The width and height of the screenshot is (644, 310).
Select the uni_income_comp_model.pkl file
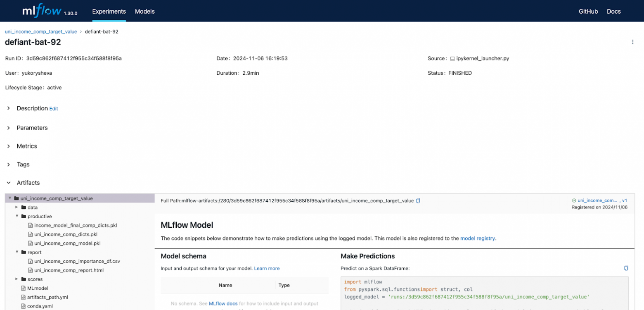(67, 243)
